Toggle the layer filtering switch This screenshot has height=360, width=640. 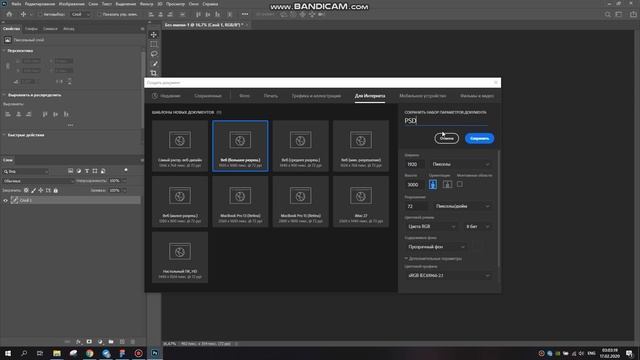126,170
